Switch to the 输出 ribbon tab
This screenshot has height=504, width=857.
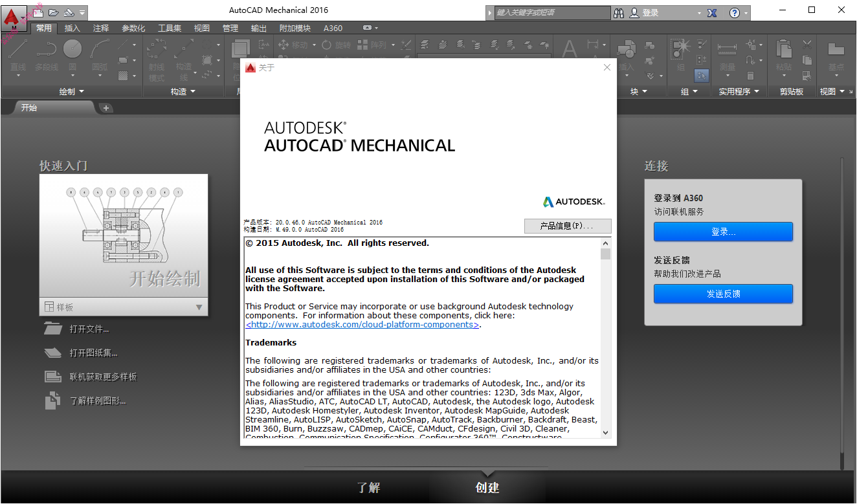[x=259, y=28]
